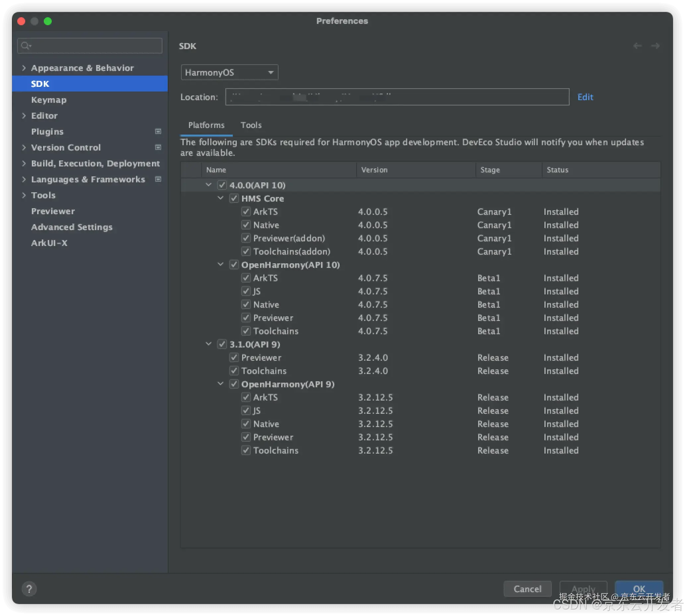This screenshot has height=616, width=685.
Task: Uncheck Toolchains 3.2.12.5 checkbox
Action: (246, 450)
